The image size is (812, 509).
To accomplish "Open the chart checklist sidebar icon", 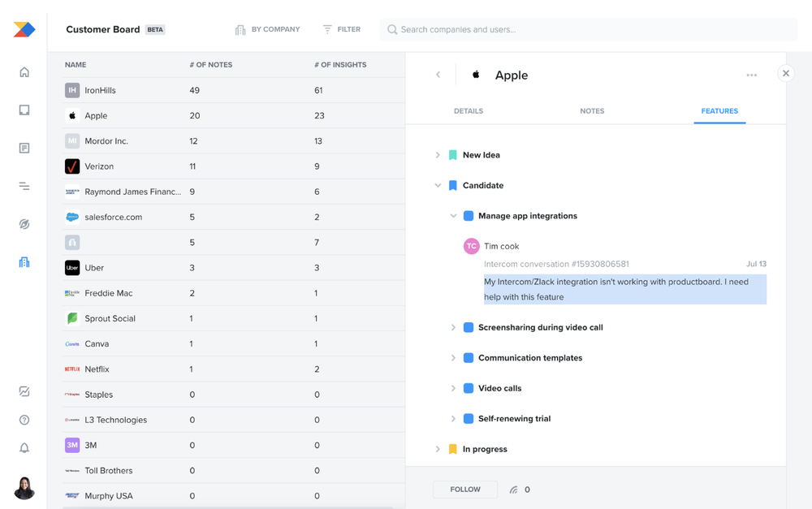I will tap(24, 391).
